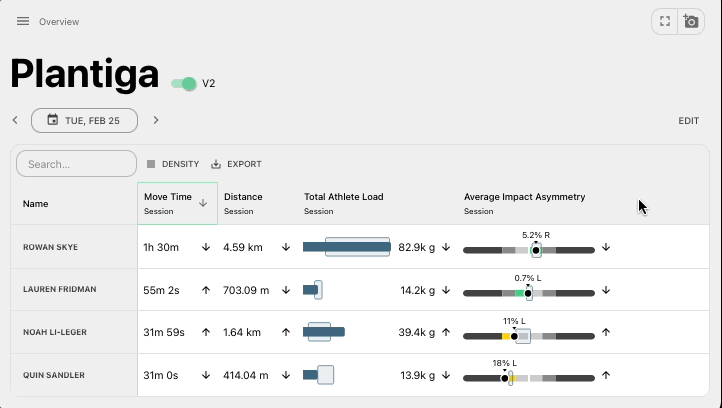Click the 5.2% R asymmetry gauge
This screenshot has width=722, height=408.
[529, 250]
